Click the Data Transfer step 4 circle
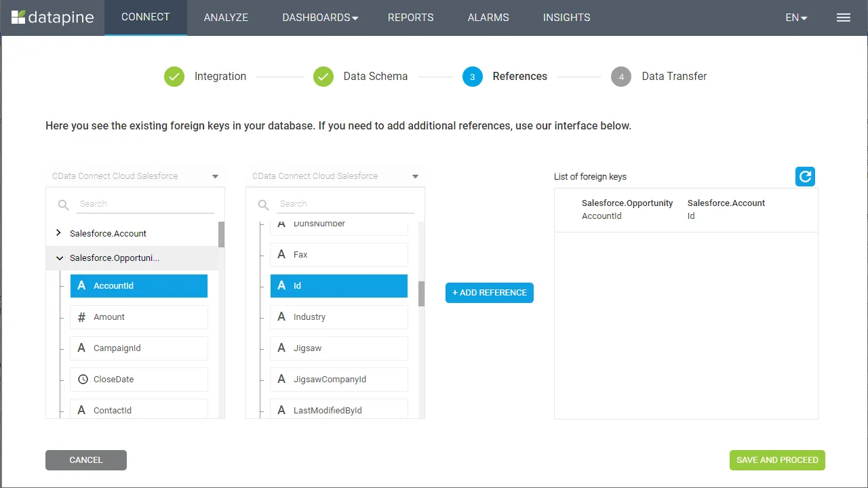This screenshot has height=488, width=868. pos(621,77)
